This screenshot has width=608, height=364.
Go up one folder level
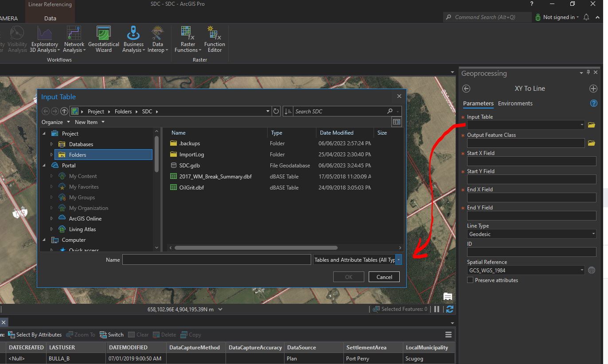coord(64,112)
